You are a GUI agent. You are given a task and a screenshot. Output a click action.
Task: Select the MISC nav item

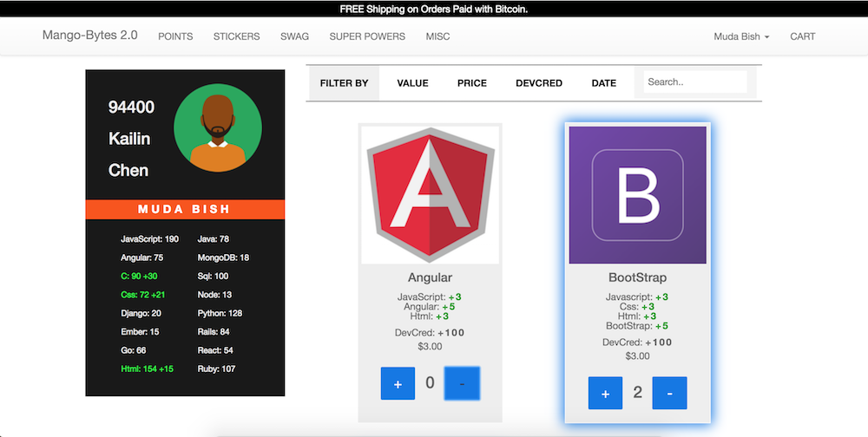pyautogui.click(x=437, y=36)
